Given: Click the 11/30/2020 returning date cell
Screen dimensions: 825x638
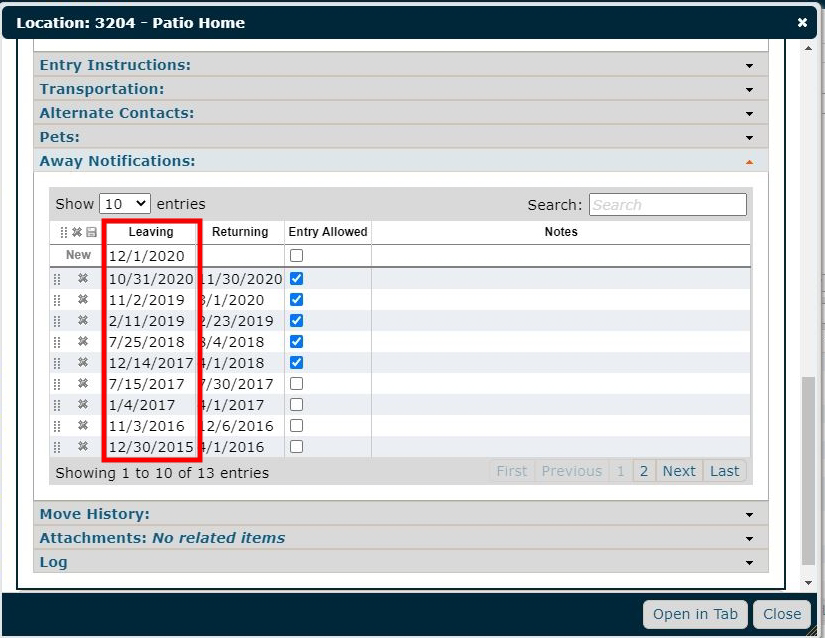Looking at the screenshot, I should tap(242, 279).
